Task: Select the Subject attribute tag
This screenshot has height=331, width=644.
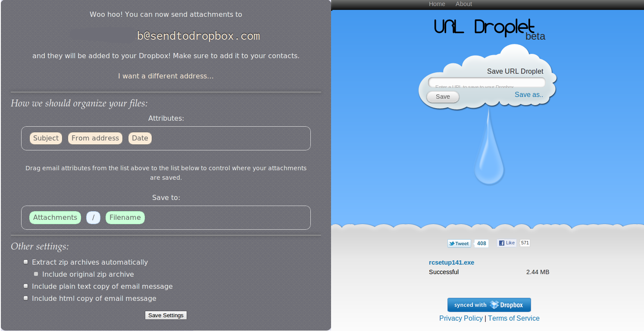Action: coord(46,138)
